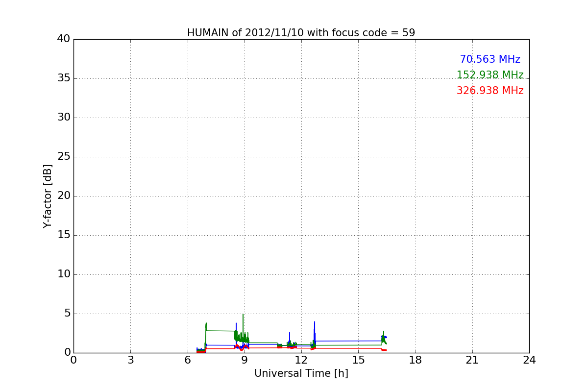Screen dimensions: 588x392
Task: Click y-axis tick label 10
Action: point(64,274)
